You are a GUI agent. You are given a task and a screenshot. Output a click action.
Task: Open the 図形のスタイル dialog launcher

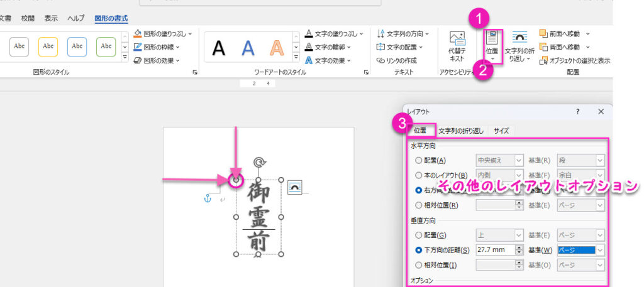click(x=195, y=73)
